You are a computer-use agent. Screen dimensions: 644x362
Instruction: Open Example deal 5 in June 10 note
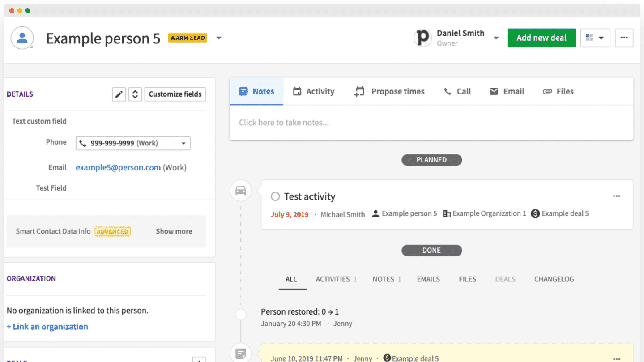pyautogui.click(x=415, y=358)
